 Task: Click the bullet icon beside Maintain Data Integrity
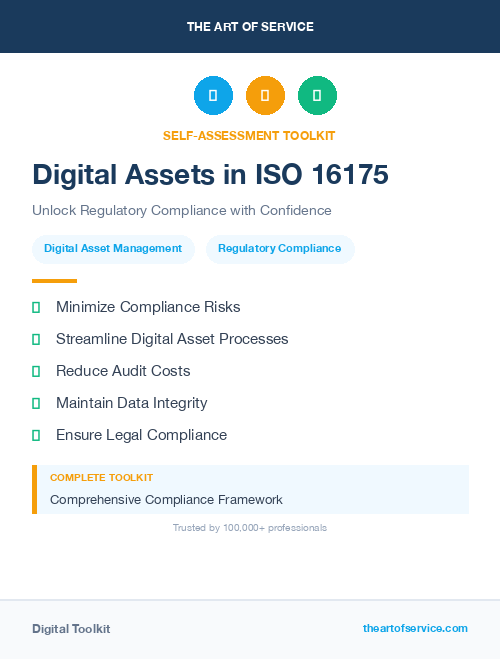click(36, 403)
